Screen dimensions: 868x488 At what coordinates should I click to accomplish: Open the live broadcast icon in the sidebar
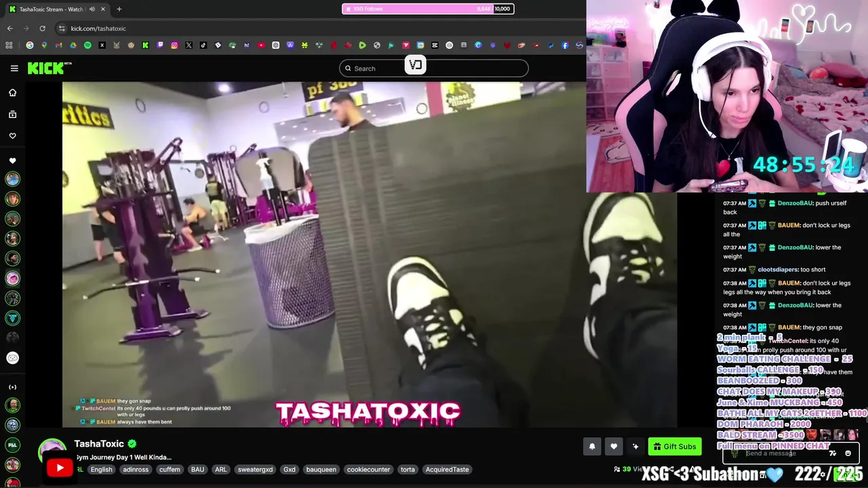[12, 387]
